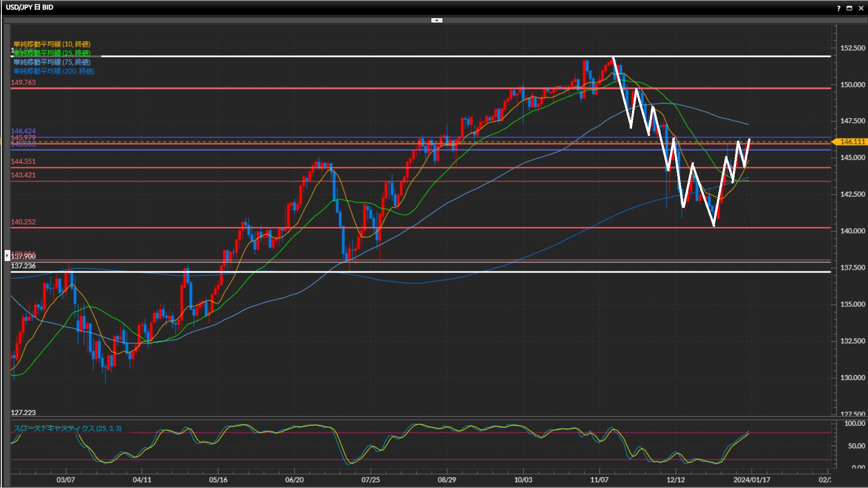Select the 137.236 white line label
This screenshot has width=868, height=488.
[x=23, y=266]
